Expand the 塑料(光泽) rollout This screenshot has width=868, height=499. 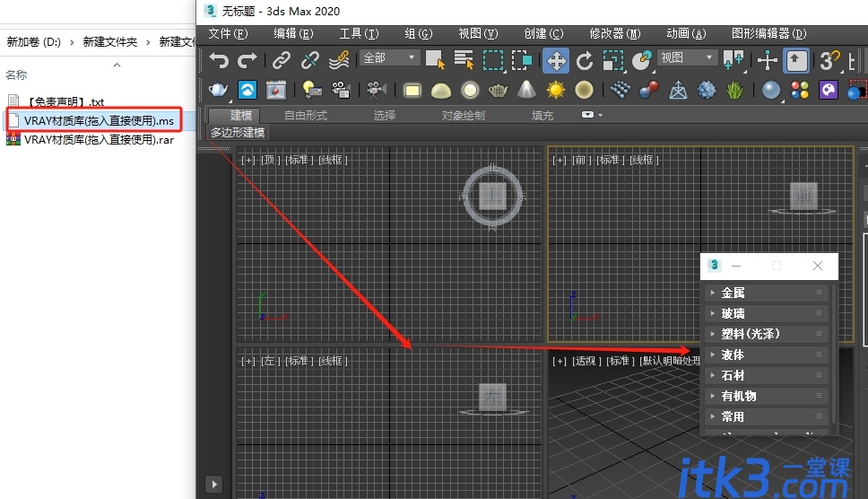point(766,334)
